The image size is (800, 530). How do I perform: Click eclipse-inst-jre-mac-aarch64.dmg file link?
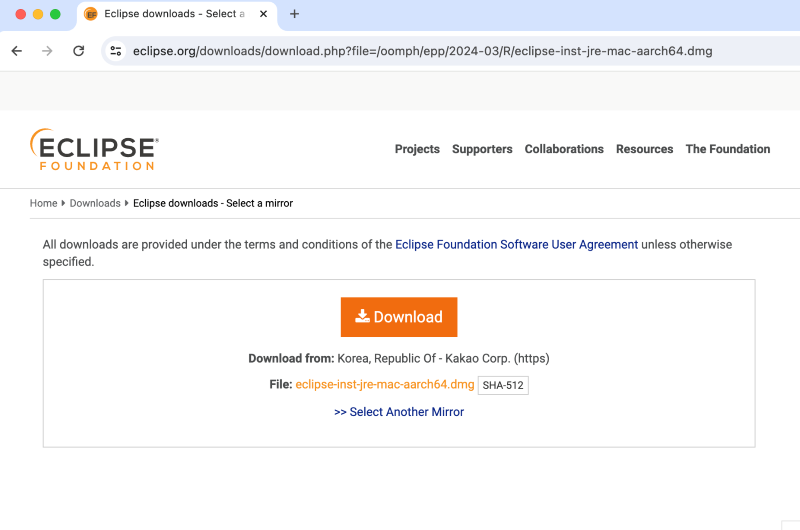click(x=385, y=385)
